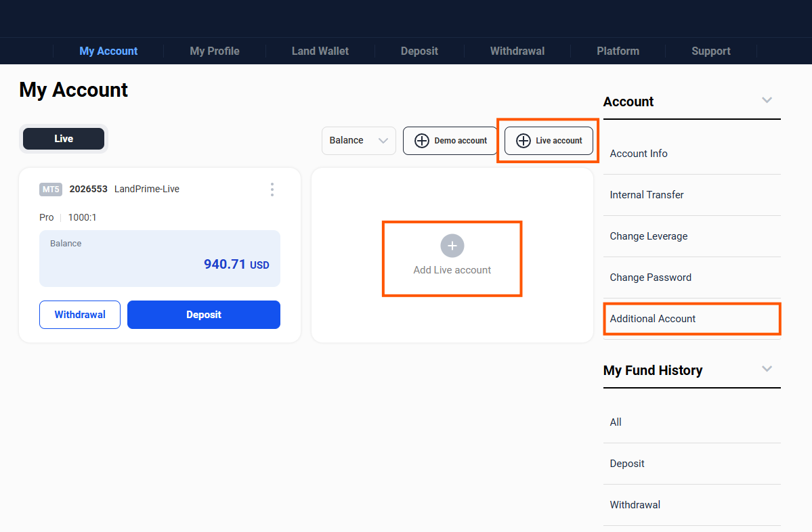Collapse the Account sidebar section
812x532 pixels.
tap(767, 100)
